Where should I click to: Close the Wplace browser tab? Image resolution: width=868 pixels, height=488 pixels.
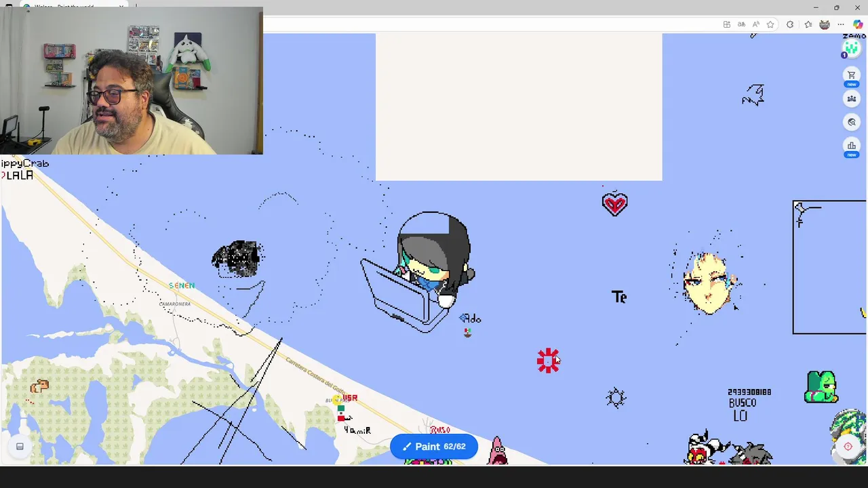click(121, 7)
